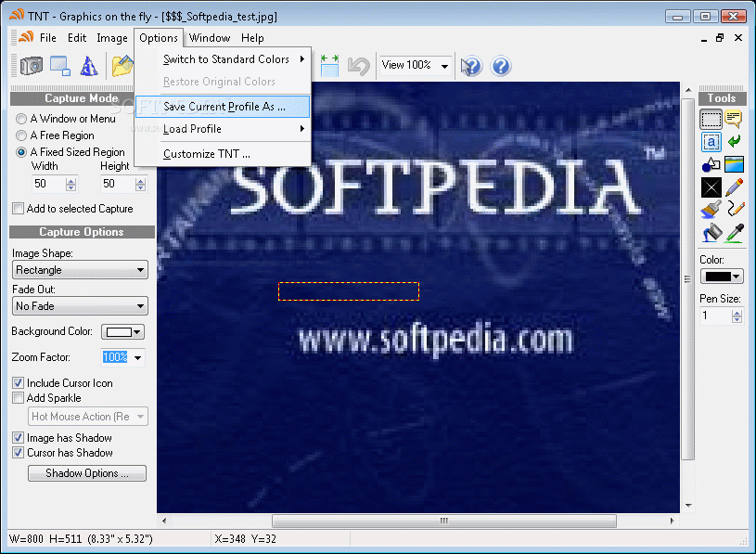Open the Image Shape 'Rectangle' dropdown

80,270
